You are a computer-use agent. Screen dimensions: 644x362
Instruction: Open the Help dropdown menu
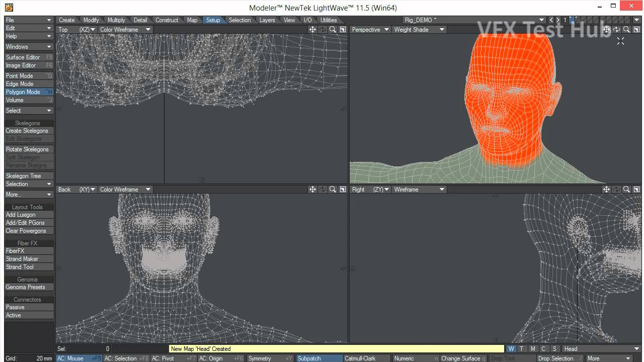pos(29,36)
